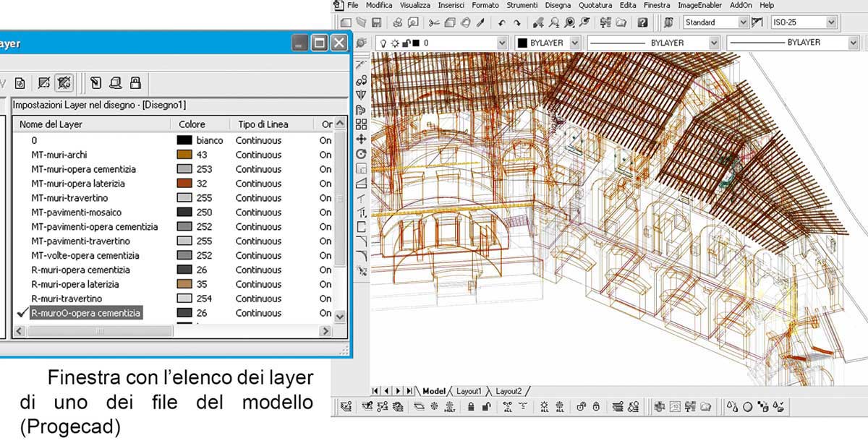Open the Disegna menu

point(558,5)
